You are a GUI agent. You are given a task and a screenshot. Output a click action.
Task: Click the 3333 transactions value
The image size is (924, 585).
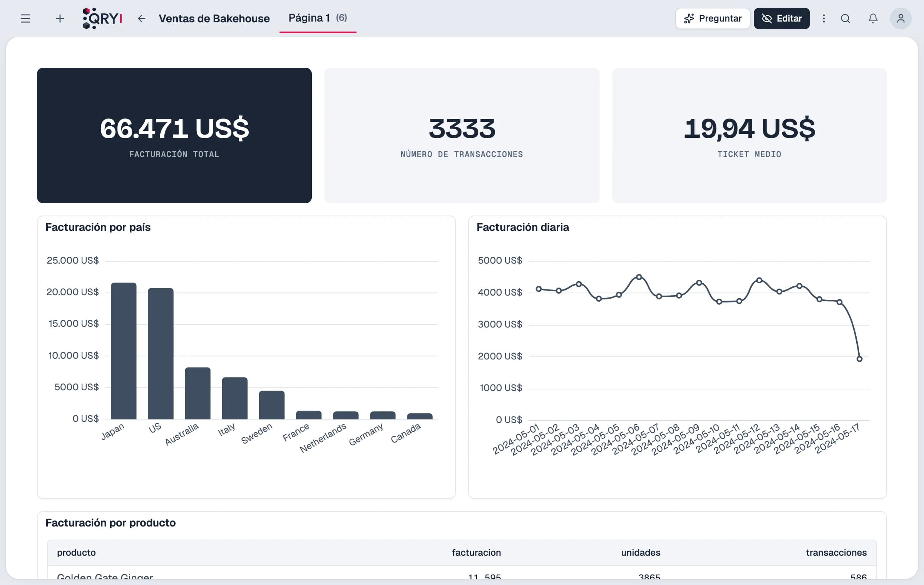click(x=462, y=128)
